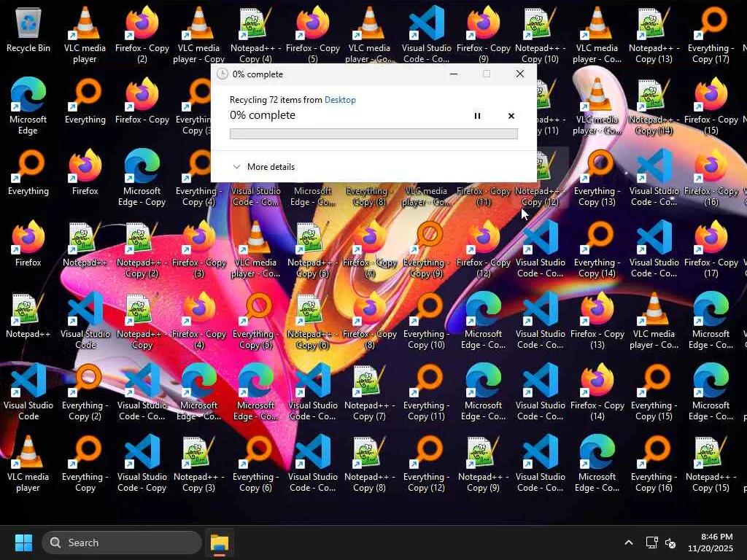Minimize the 0% complete dialog

click(x=454, y=74)
